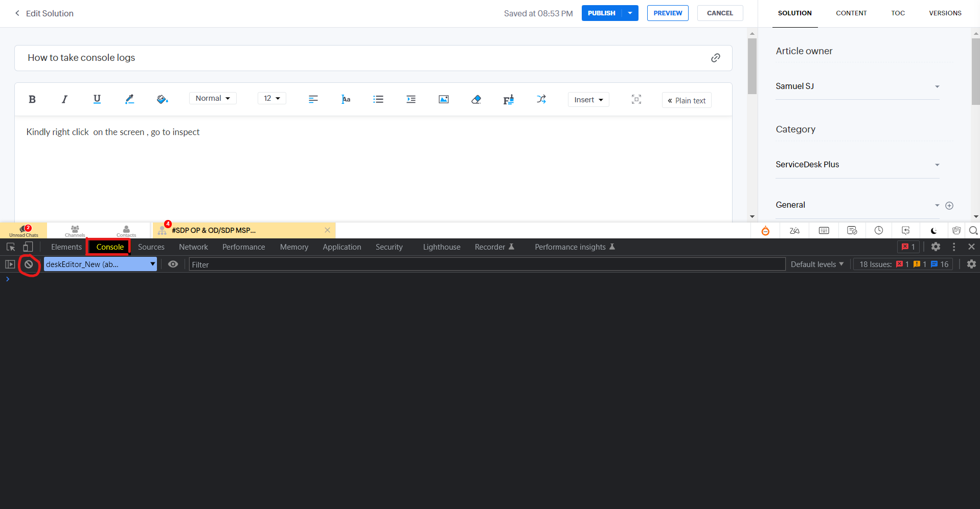Select the text highlight color tool
The image size is (980, 509).
pos(129,99)
